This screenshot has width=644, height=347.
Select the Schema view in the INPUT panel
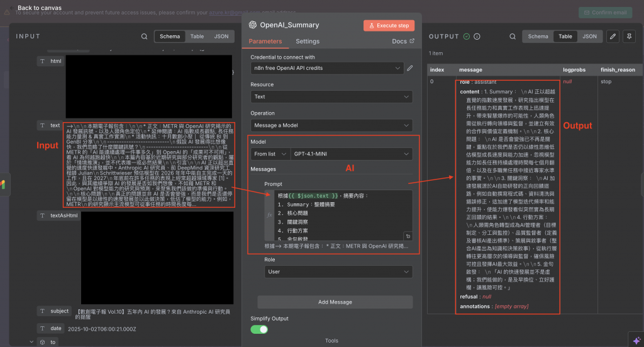[x=170, y=37]
